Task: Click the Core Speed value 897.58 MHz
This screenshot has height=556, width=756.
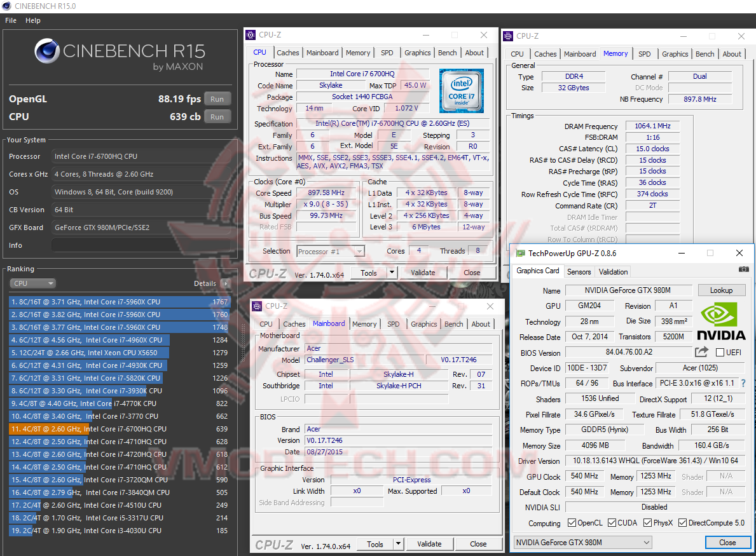Action: tap(326, 193)
